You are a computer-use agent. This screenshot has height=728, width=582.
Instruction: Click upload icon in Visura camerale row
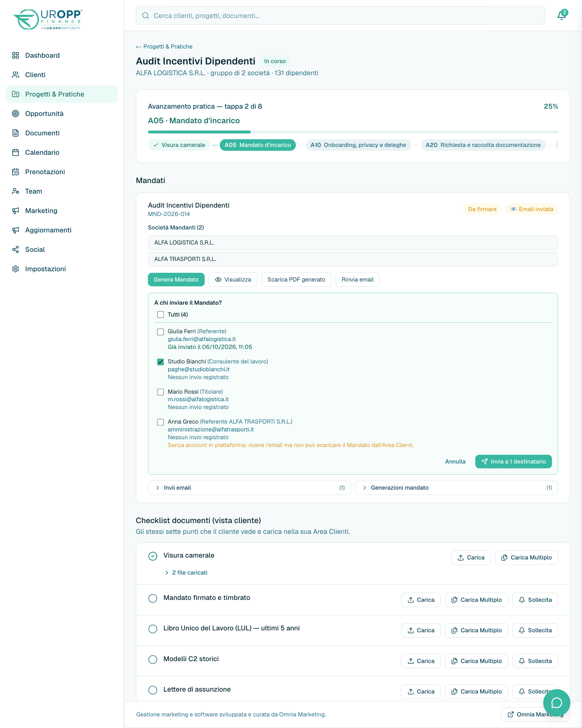coord(460,558)
